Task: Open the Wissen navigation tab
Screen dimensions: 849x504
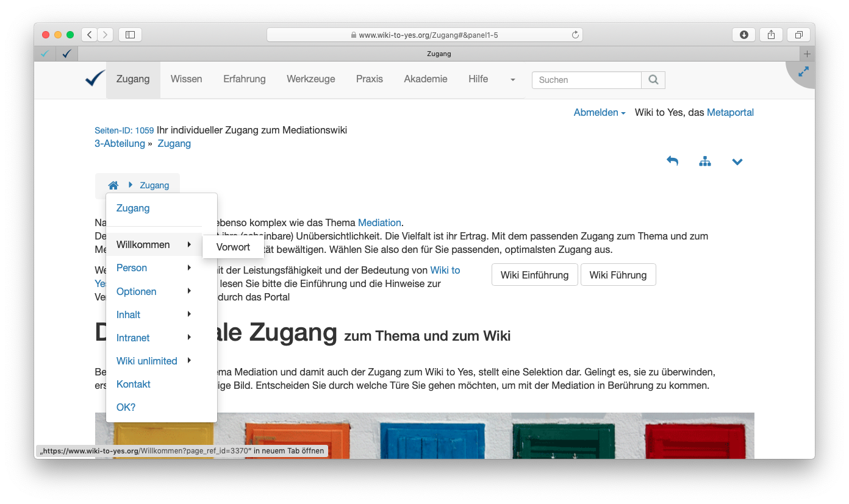Action: 186,79
